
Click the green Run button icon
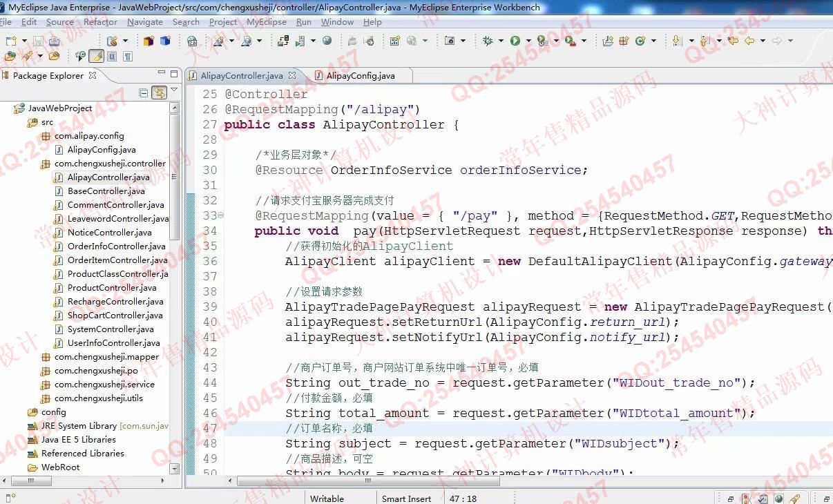tap(515, 41)
